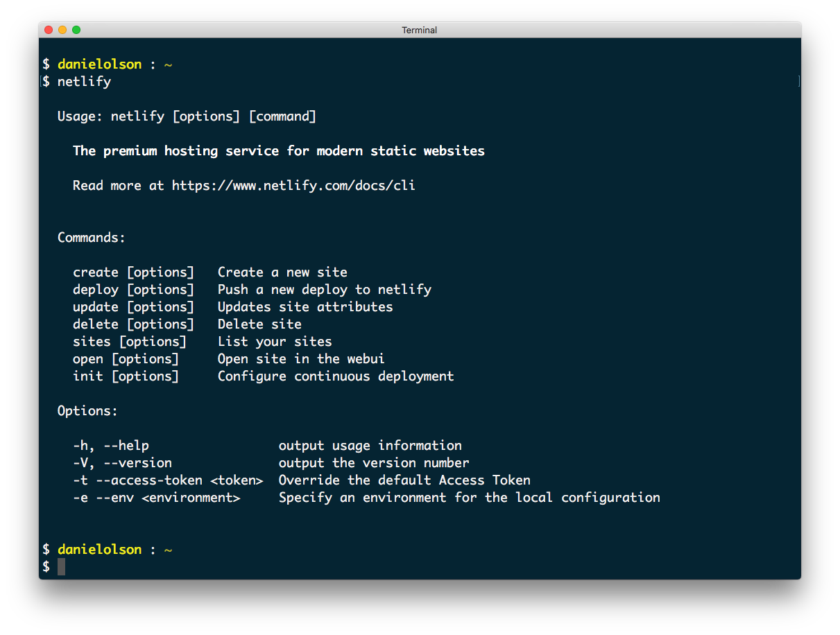
Task: Click the green maximize window button
Action: pos(76,30)
